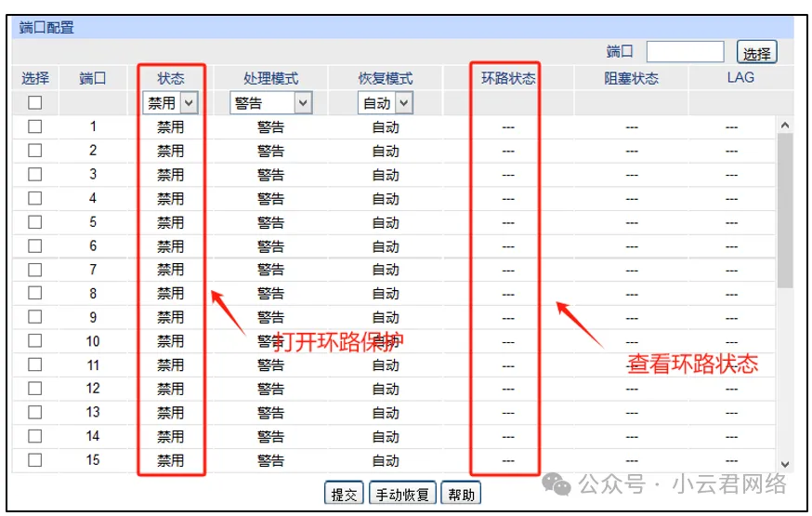Image resolution: width=812 pixels, height=516 pixels.
Task: Open the 状态 dropdown showing 禁用
Action: tap(171, 103)
